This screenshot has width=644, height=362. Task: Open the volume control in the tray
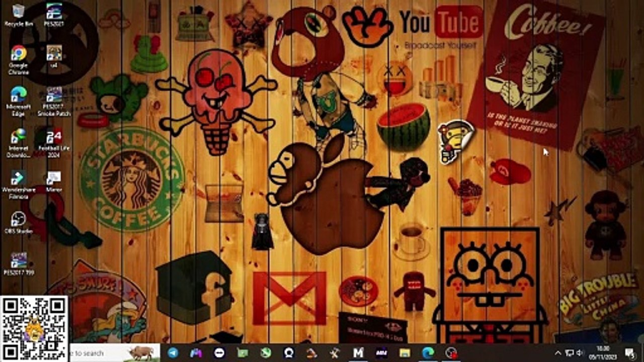point(581,353)
